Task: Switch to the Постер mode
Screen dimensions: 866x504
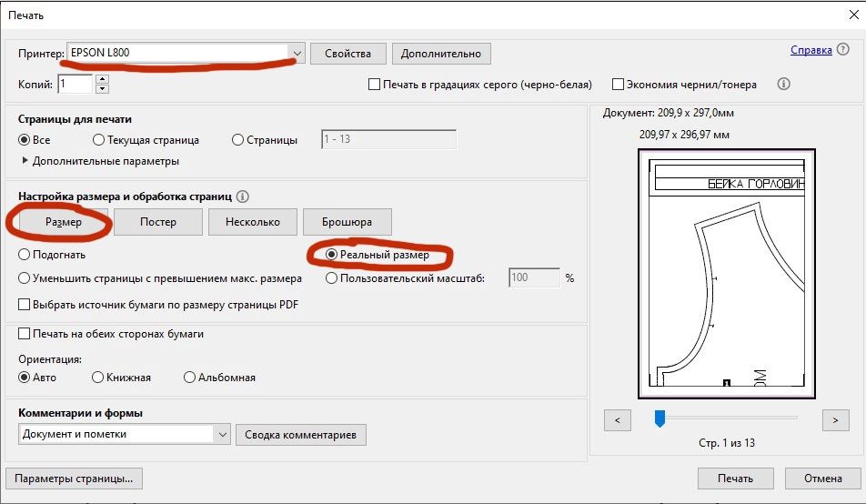Action: (x=158, y=222)
